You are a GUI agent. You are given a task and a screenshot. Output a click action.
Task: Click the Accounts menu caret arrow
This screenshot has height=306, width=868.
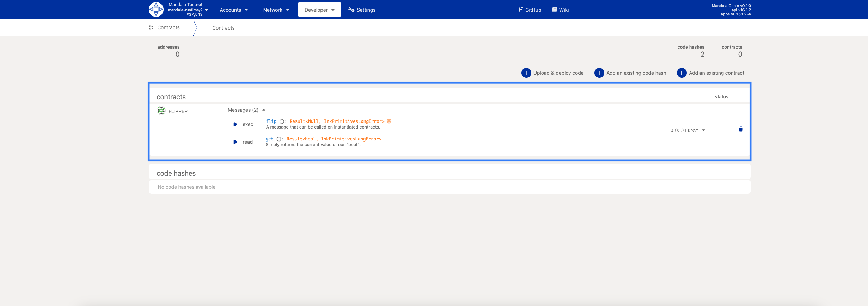(x=246, y=10)
